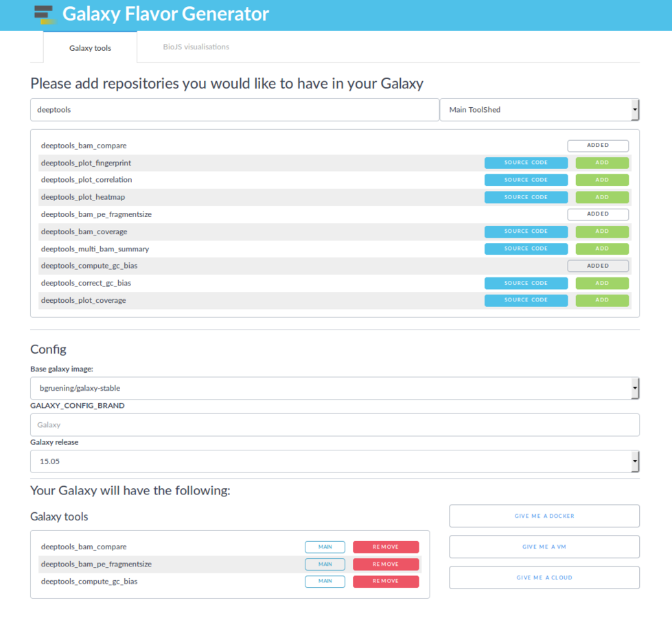Add deeptools_plot_heatmap repository
672x618 pixels.
tap(602, 197)
